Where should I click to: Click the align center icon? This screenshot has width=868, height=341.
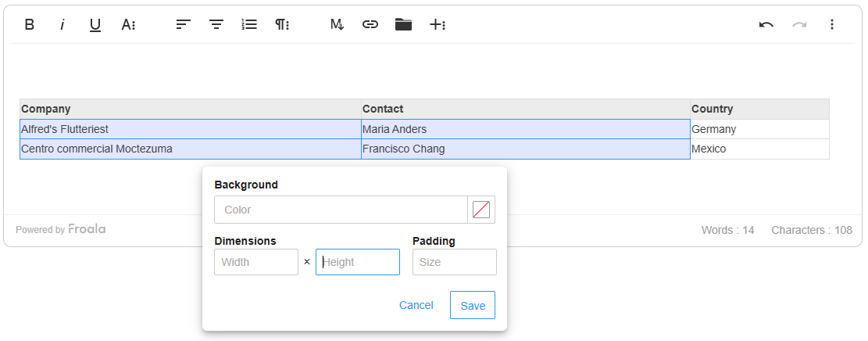click(216, 24)
